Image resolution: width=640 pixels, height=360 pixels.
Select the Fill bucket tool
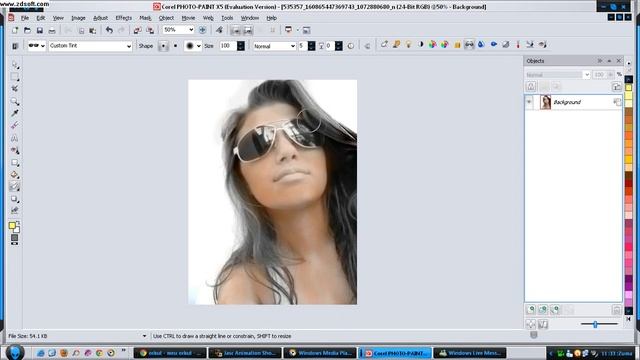coord(15,175)
